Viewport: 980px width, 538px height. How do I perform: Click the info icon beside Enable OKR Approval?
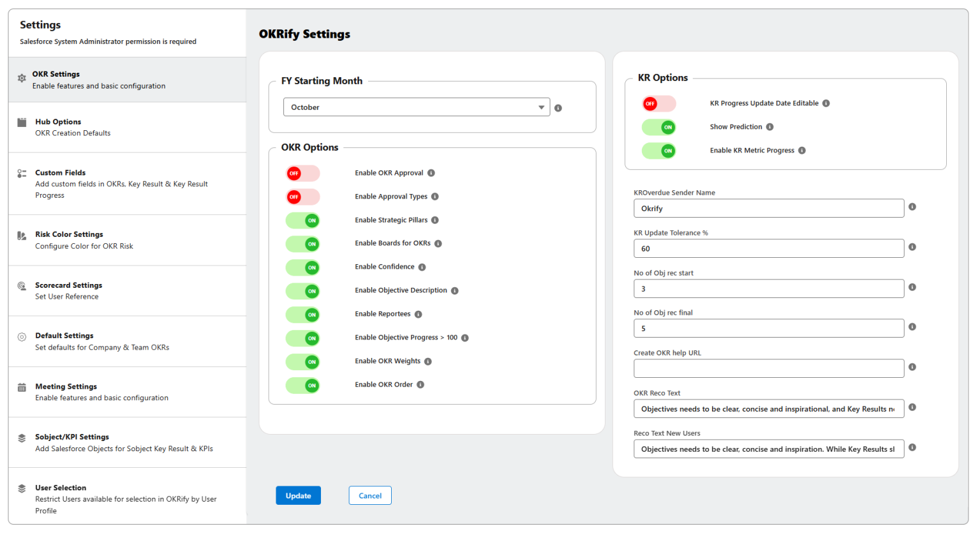pyautogui.click(x=431, y=172)
